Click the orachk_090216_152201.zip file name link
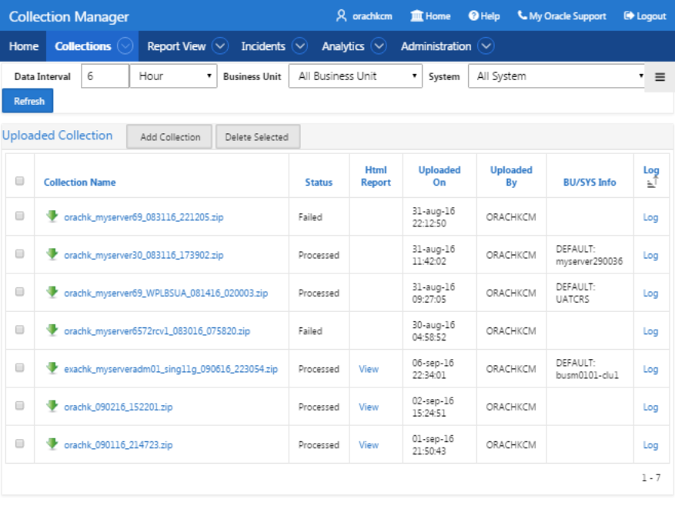Screen dimensions: 675x513 (x=118, y=407)
